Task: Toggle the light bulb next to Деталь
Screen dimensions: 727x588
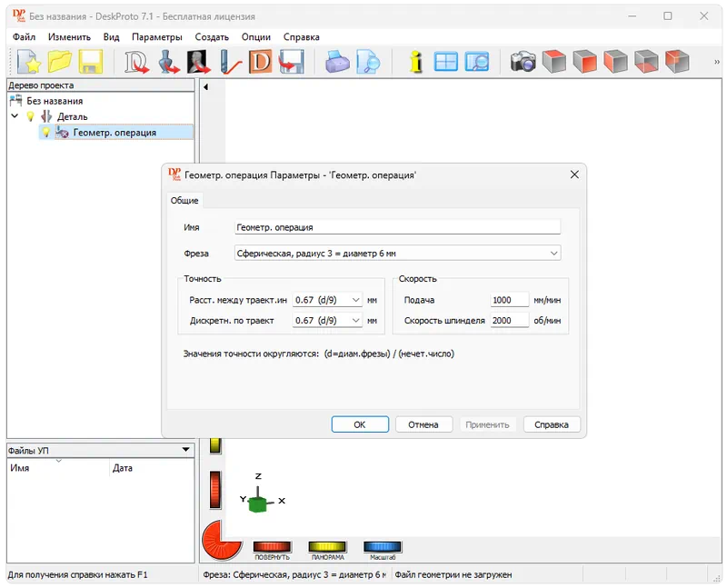Action: click(30, 116)
